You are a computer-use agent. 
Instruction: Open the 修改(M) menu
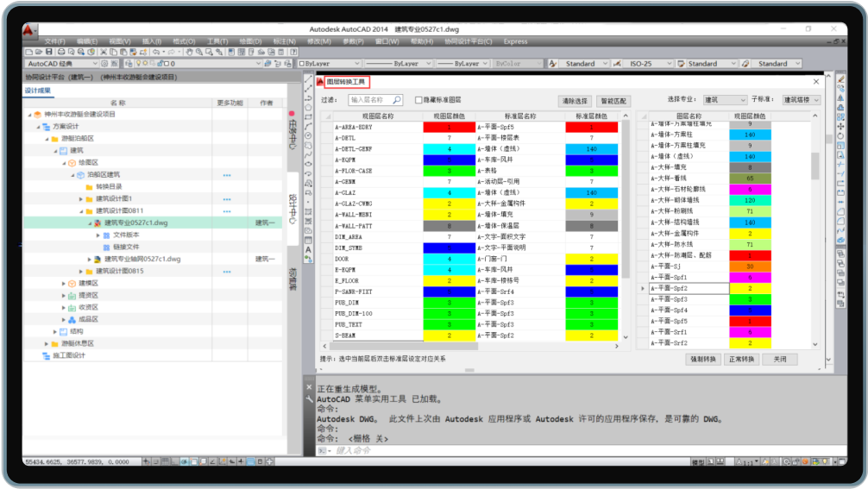pos(319,41)
